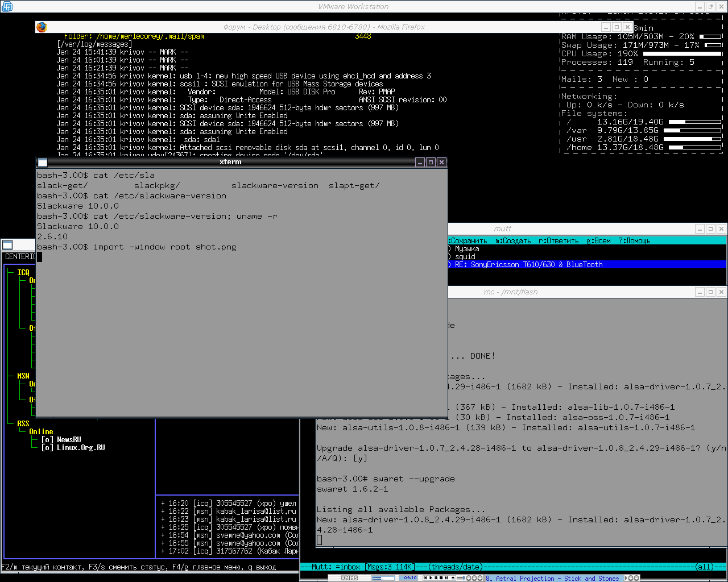The height and width of the screenshot is (582, 728).
Task: Click the XMMS next track button
Action: point(448,578)
